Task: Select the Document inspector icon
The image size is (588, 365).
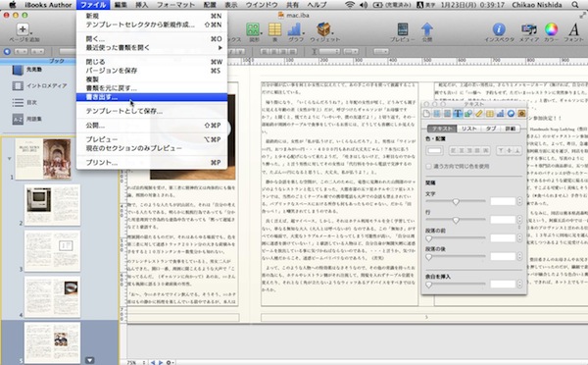Action: [426, 114]
